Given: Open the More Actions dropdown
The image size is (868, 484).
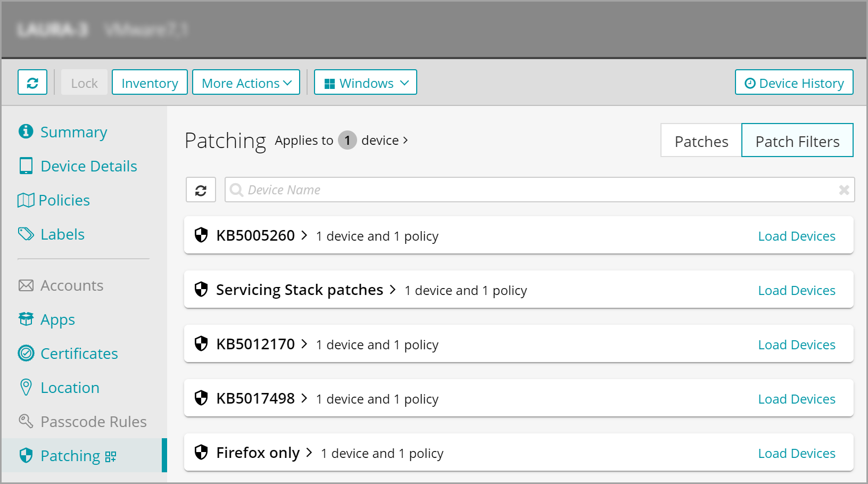Looking at the screenshot, I should (246, 83).
